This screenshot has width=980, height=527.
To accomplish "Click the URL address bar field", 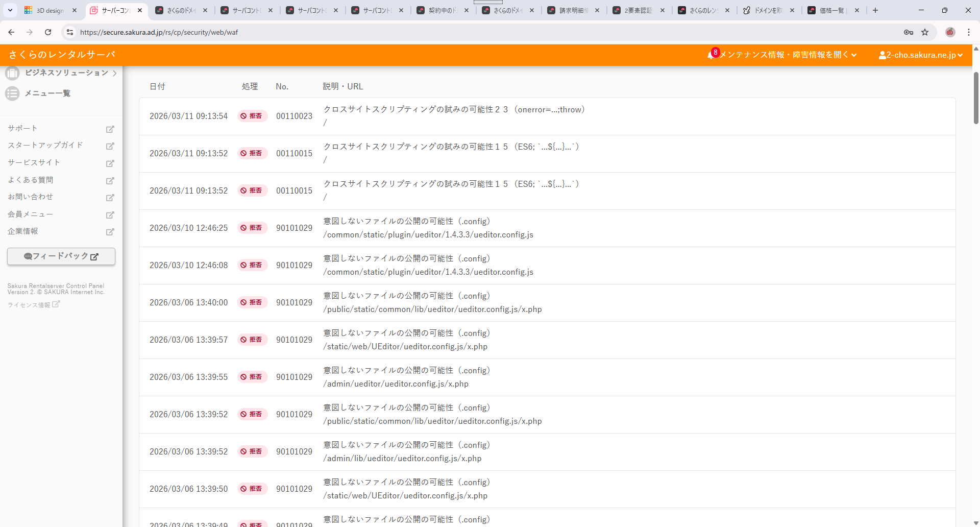I will pyautogui.click(x=459, y=32).
